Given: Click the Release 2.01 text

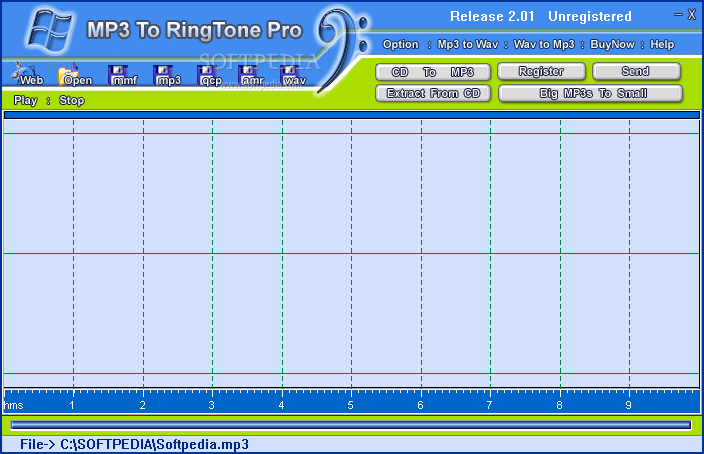Looking at the screenshot, I should [x=492, y=17].
